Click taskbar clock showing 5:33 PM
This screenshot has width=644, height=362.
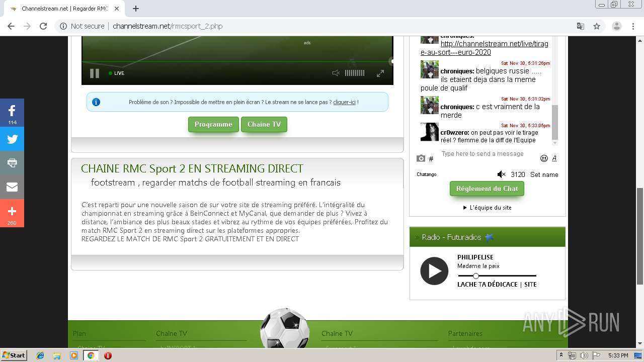point(618,355)
